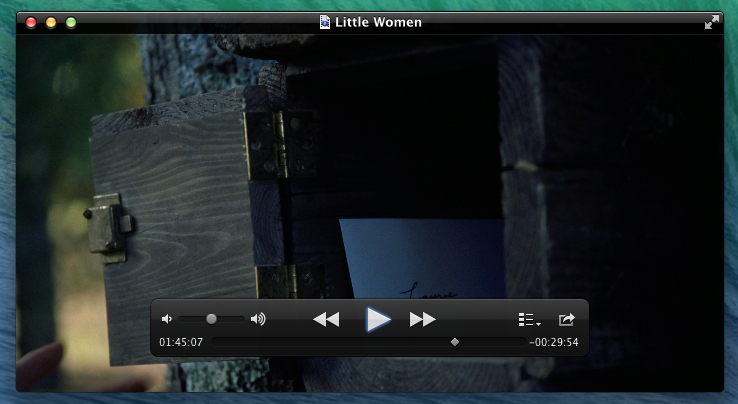This screenshot has width=738, height=404.
Task: Click the elapsed time 01:45:07
Action: coord(181,342)
